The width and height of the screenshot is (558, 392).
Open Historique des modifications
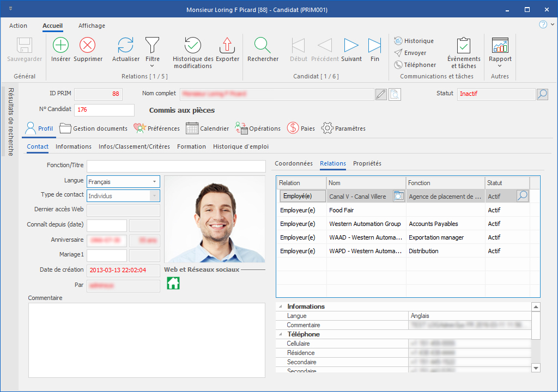(192, 46)
